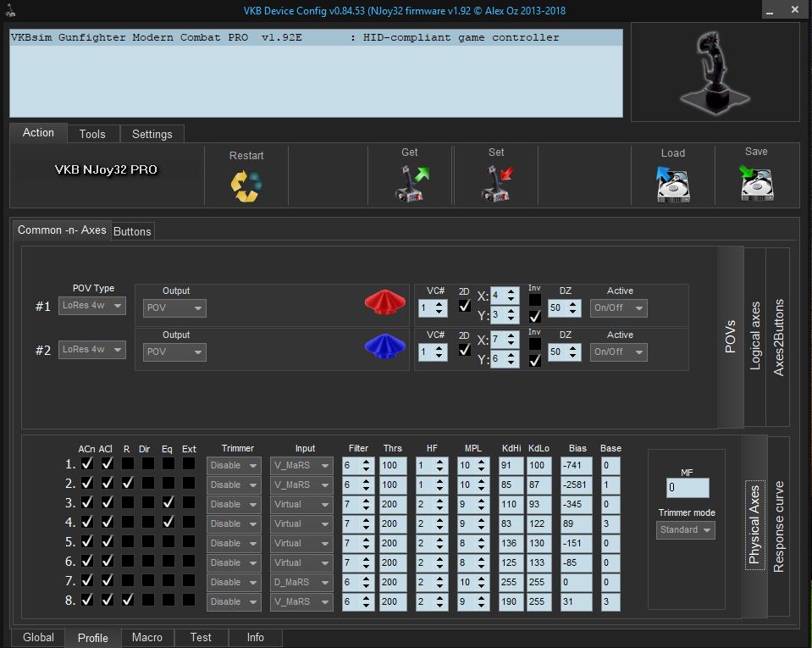Image resolution: width=812 pixels, height=648 pixels.
Task: Click the red POV hat icon for #1
Action: click(384, 302)
